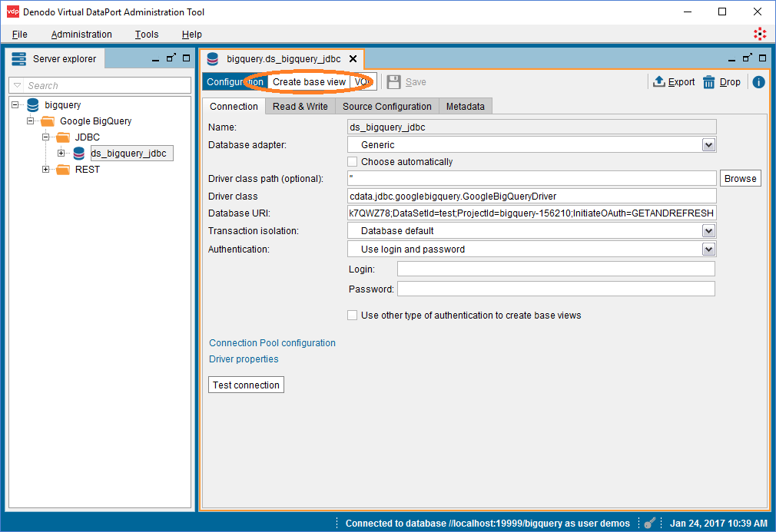
Task: Click the Export upload icon
Action: point(658,81)
